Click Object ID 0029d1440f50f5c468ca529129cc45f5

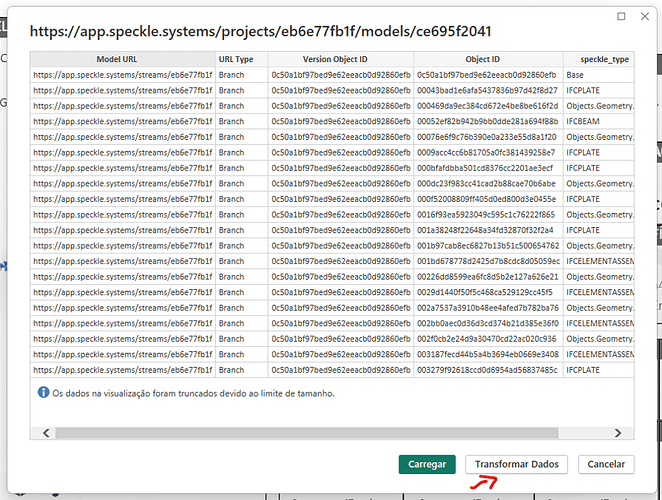point(488,292)
